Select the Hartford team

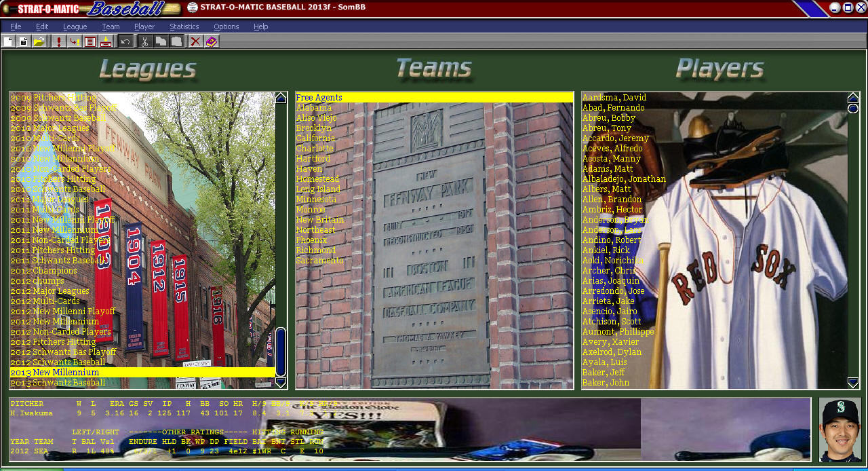313,159
